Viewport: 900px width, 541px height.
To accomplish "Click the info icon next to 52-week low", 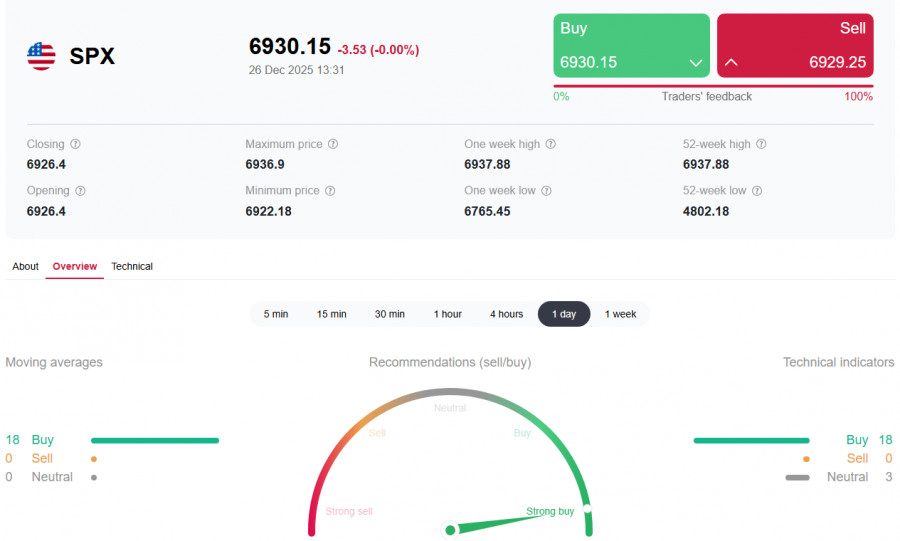I will 757,191.
